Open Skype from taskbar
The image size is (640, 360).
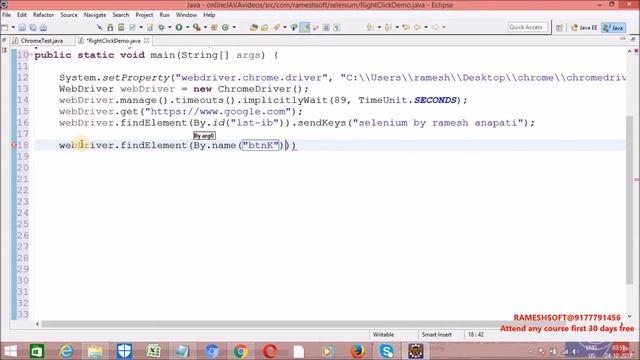click(x=386, y=351)
